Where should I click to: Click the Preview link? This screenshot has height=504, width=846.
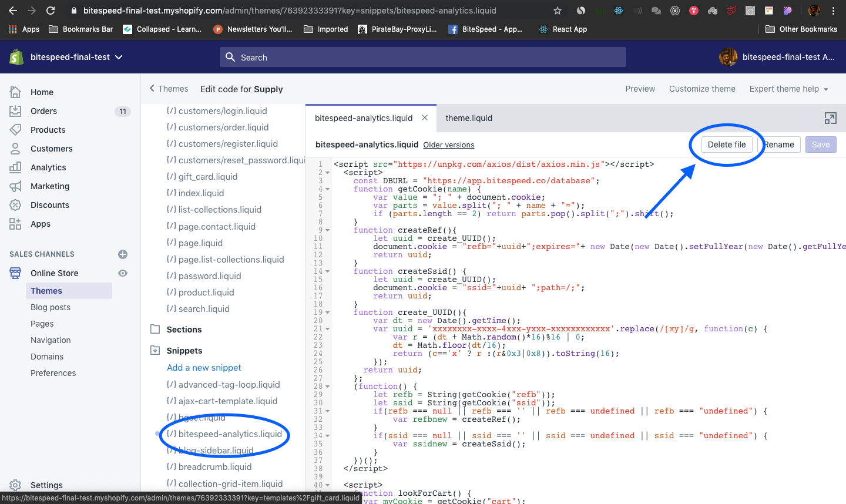point(640,89)
